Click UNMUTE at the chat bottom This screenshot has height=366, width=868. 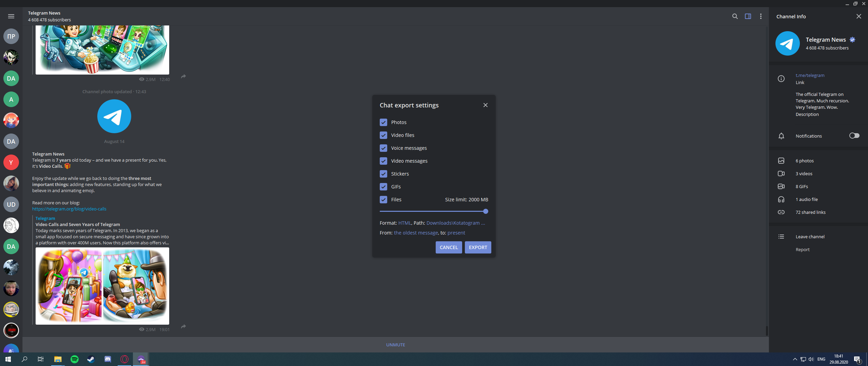(x=395, y=345)
